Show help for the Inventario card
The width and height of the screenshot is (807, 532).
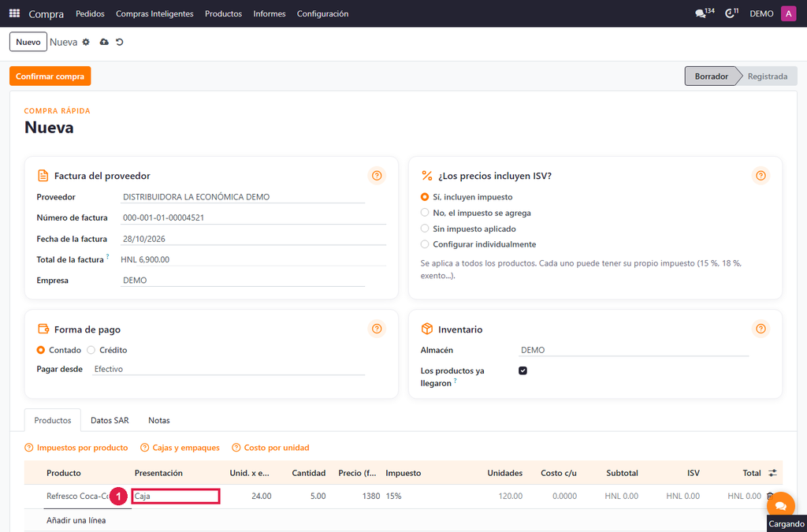click(761, 329)
